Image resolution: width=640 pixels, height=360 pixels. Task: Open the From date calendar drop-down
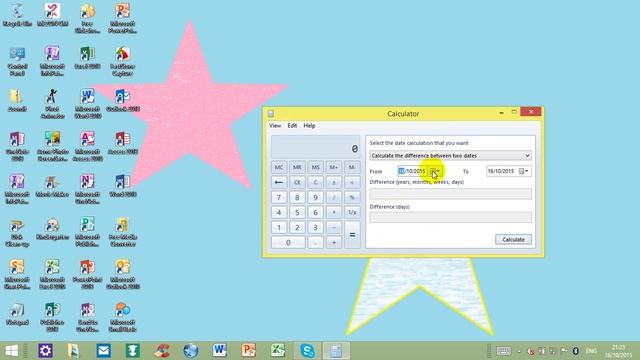pyautogui.click(x=436, y=171)
